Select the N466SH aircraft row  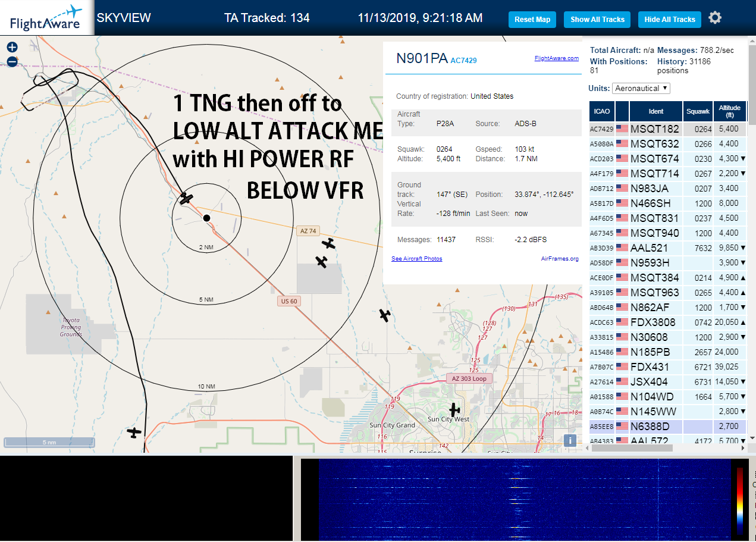[x=668, y=203]
